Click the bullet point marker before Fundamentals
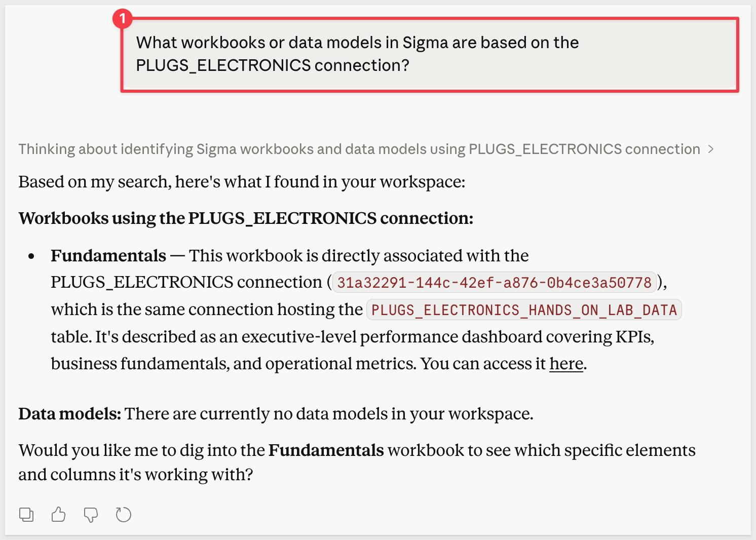Screen dimensions: 756x540 point(31,256)
